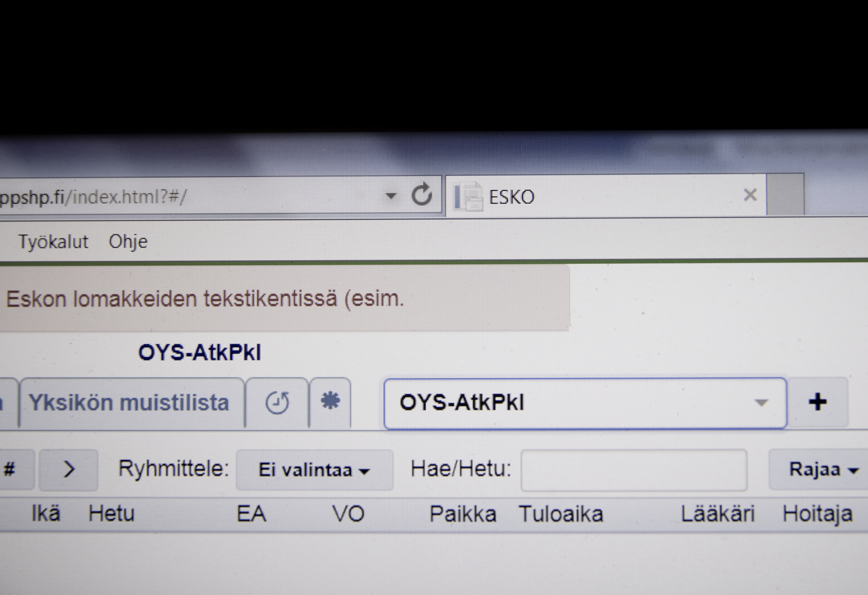868x595 pixels.
Task: Open a new browser tab
Action: click(x=785, y=194)
